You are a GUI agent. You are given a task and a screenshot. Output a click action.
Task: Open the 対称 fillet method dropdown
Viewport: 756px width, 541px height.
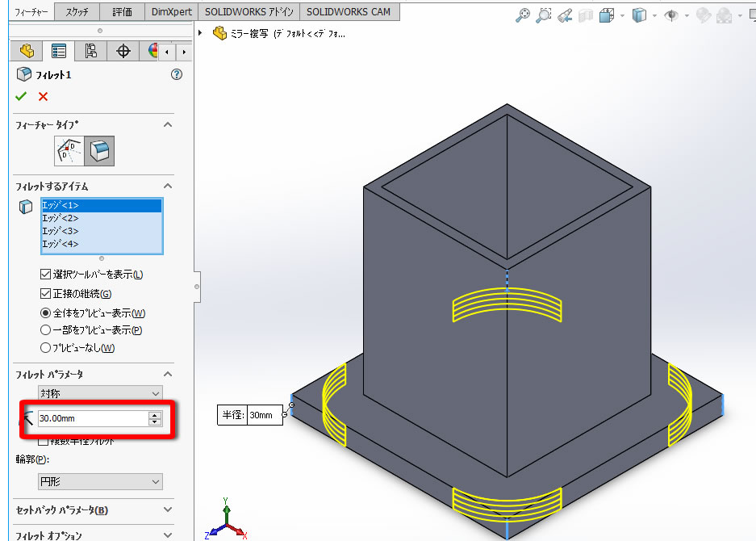click(x=100, y=393)
